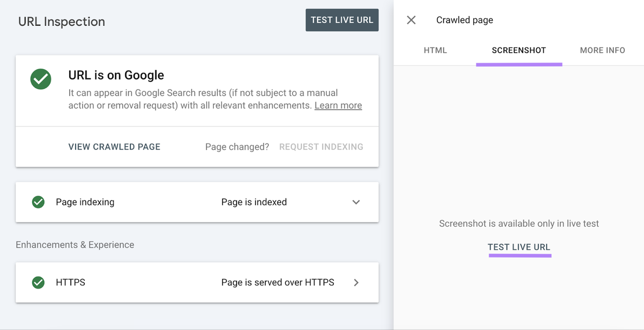Click the 'Enhancements & Experience' heading
This screenshot has width=644, height=330.
(x=75, y=245)
